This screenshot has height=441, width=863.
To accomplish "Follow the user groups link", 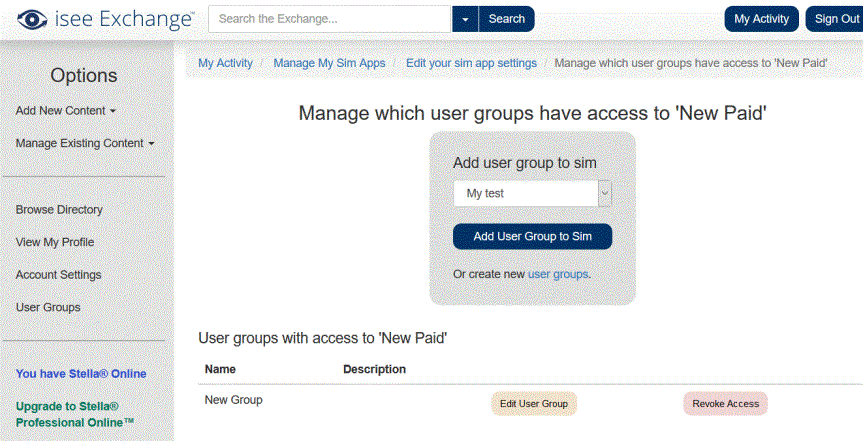I will pyautogui.click(x=558, y=274).
